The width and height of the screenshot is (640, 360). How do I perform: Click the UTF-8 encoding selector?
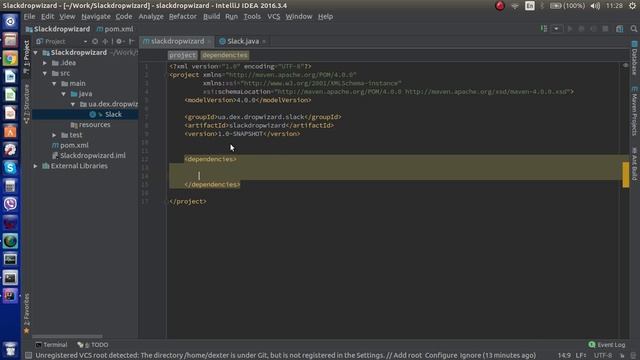[x=602, y=356]
